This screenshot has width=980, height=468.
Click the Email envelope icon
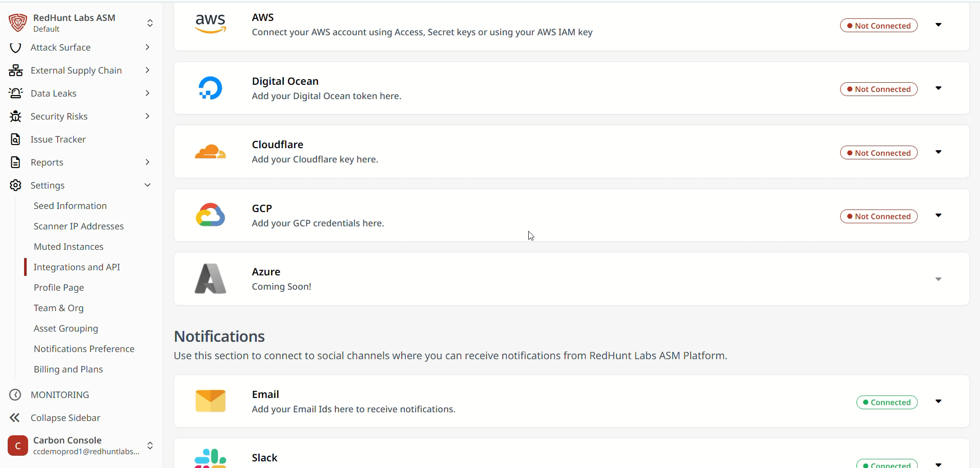click(210, 401)
